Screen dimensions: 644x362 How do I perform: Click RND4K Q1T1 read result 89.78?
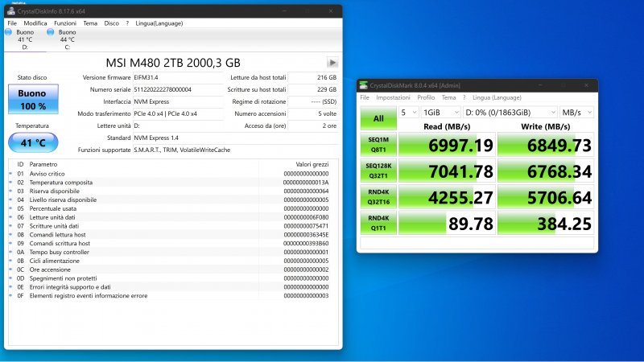tap(447, 223)
